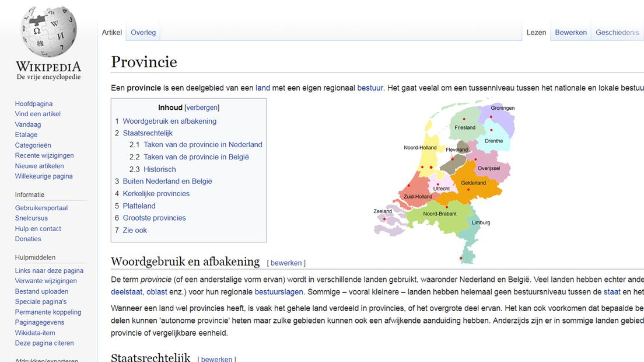Open Paginagegevens link

(40, 322)
